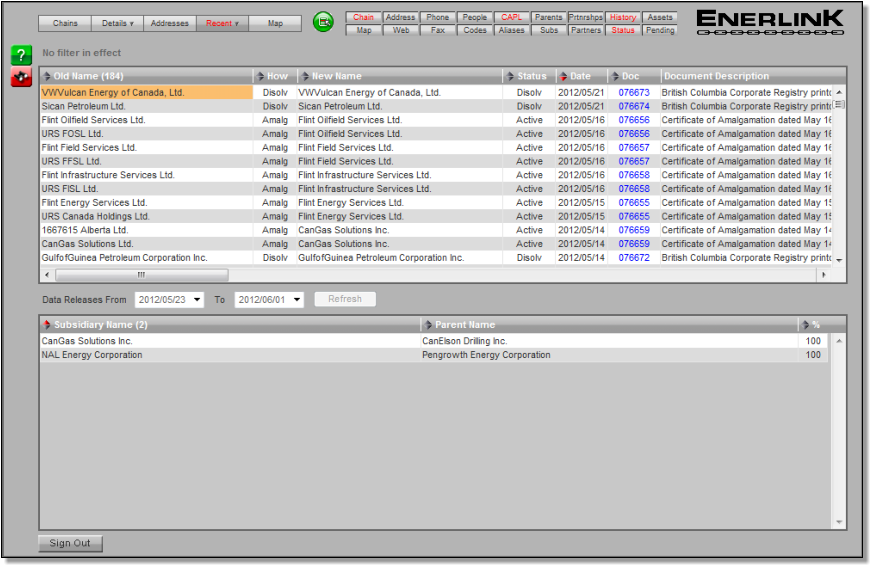
Task: Sort by Old Name column arrow
Action: (47, 76)
